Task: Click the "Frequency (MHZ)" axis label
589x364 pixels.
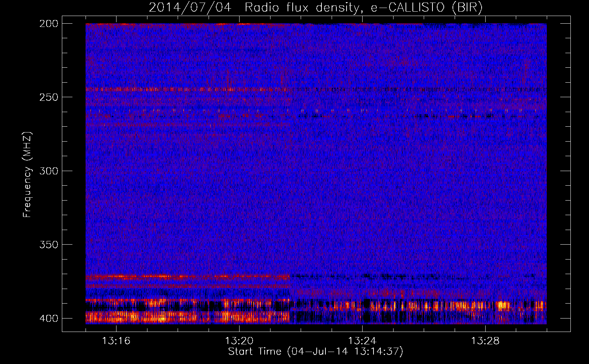Action: [27, 174]
